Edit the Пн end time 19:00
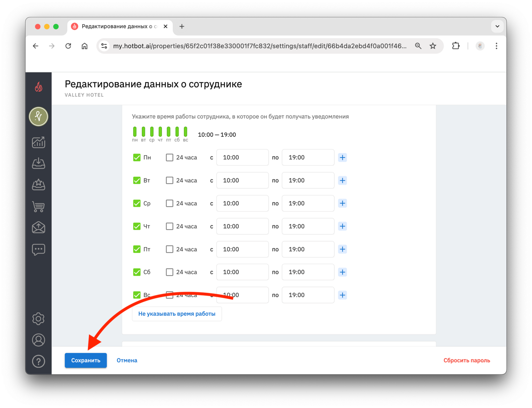Screen dimensions: 532x408 [x=308, y=158]
